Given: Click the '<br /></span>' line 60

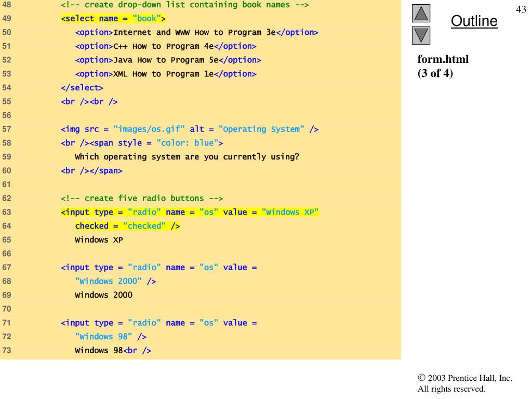Looking at the screenshot, I should [91, 170].
